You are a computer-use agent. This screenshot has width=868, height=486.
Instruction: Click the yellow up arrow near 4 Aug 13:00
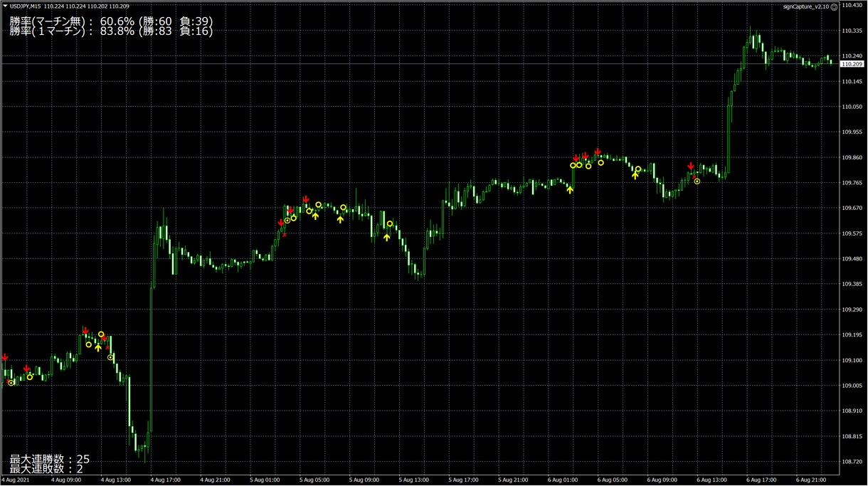click(x=98, y=347)
